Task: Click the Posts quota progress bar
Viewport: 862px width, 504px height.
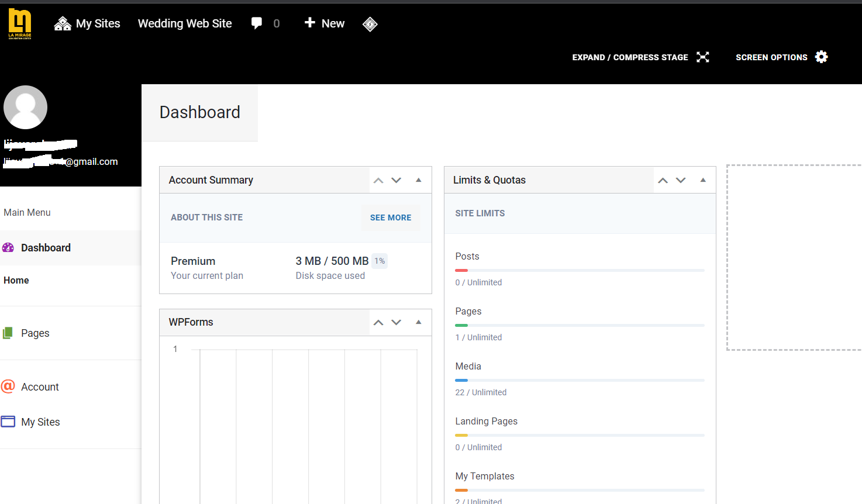Action: [580, 270]
